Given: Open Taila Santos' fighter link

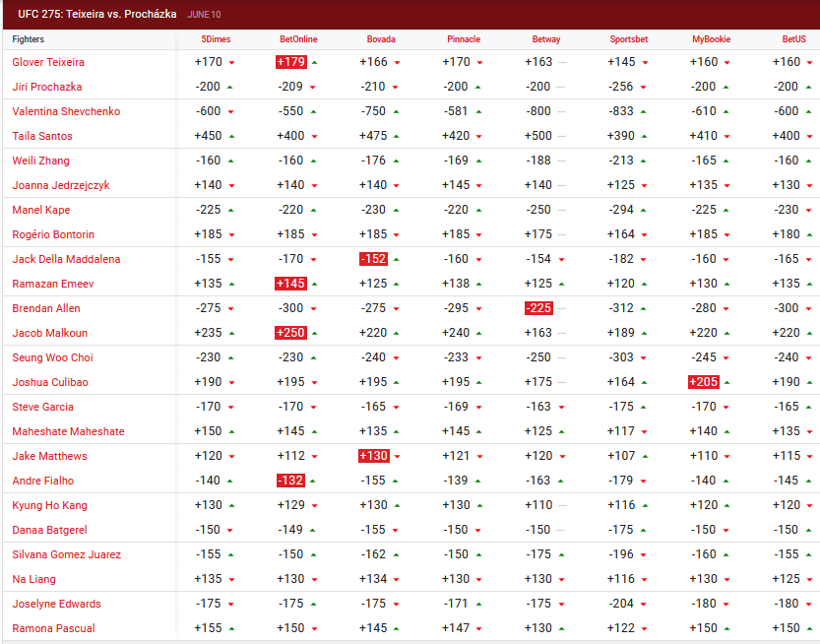Looking at the screenshot, I should point(42,136).
